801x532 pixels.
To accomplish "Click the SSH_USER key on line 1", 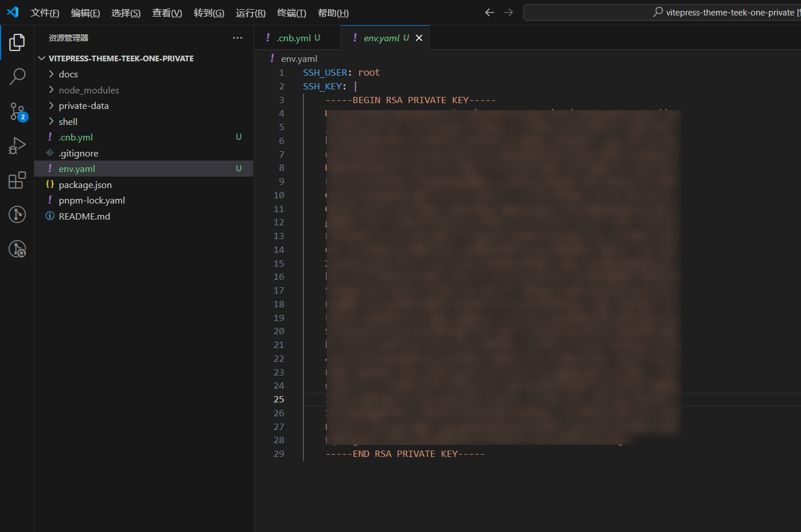I will pos(325,72).
